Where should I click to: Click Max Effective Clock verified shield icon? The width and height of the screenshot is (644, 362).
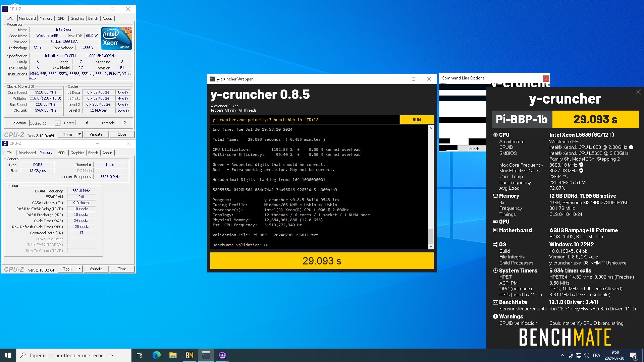coord(581,171)
